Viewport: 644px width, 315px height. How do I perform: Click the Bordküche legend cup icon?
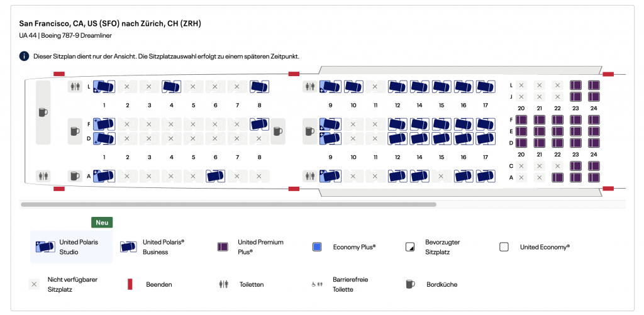(410, 284)
